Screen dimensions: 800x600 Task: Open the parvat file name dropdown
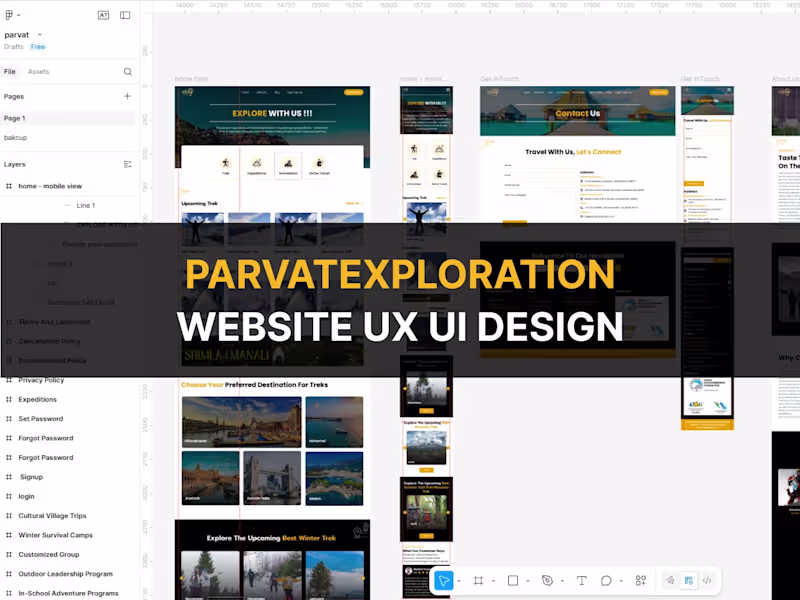click(x=39, y=34)
